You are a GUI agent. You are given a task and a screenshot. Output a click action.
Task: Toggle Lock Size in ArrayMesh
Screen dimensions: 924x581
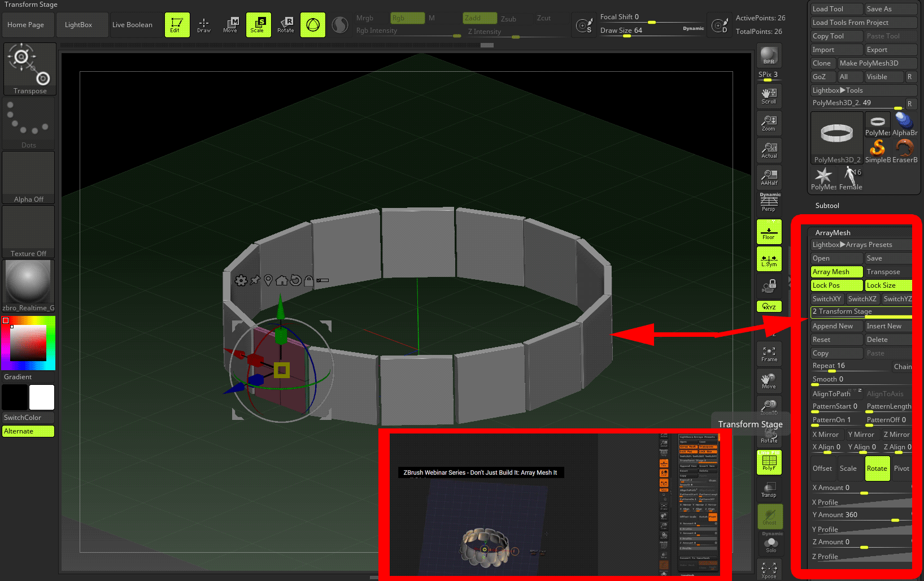tap(888, 285)
